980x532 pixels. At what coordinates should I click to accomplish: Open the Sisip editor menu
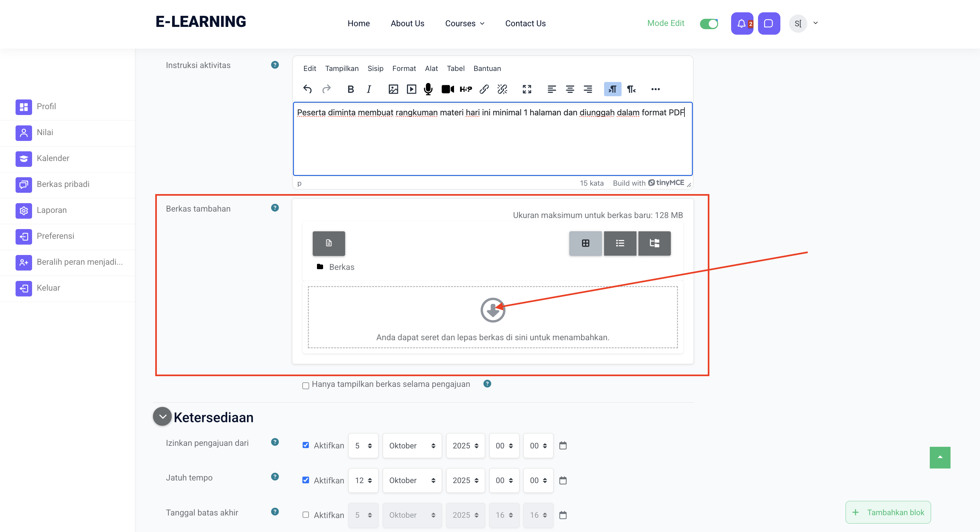(375, 68)
